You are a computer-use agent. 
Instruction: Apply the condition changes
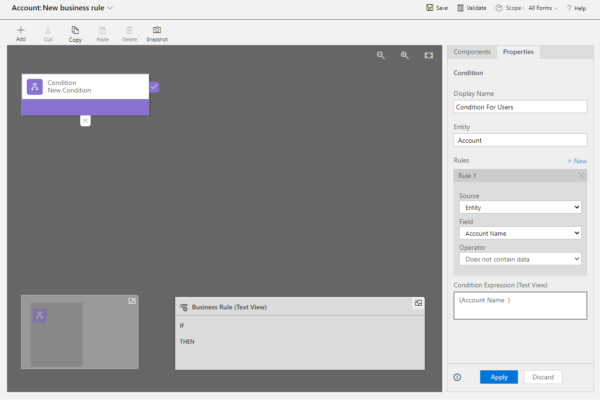point(499,377)
